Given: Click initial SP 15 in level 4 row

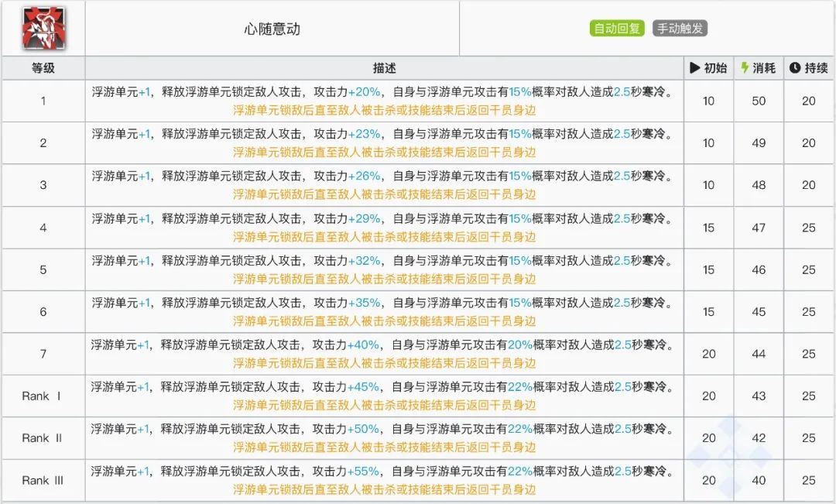Looking at the screenshot, I should coord(708,228).
